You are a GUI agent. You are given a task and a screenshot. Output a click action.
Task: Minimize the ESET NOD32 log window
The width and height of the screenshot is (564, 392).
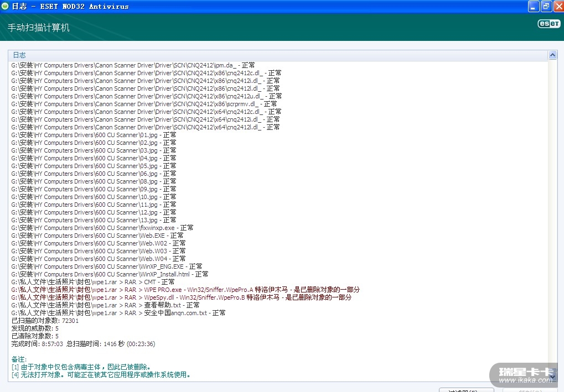pos(533,7)
